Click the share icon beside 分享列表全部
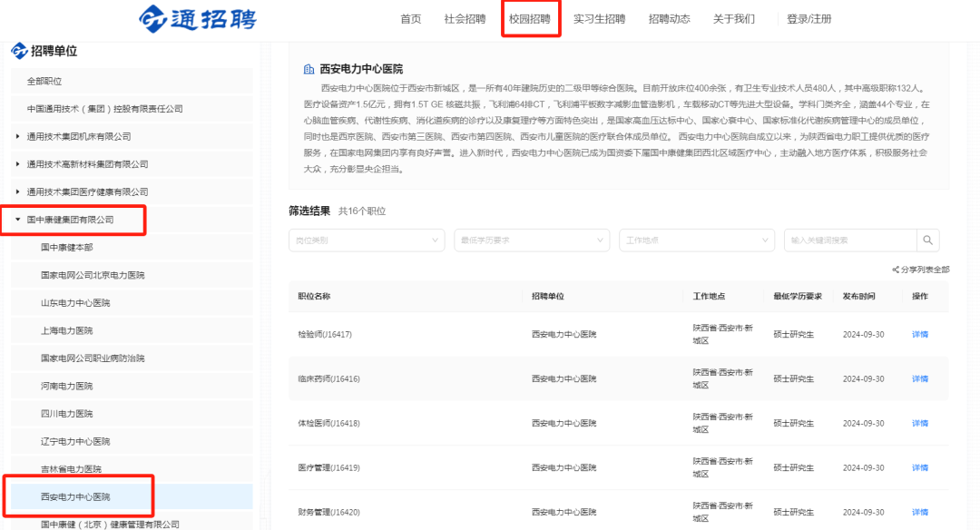Viewport: 980px width, 530px height. click(x=895, y=270)
